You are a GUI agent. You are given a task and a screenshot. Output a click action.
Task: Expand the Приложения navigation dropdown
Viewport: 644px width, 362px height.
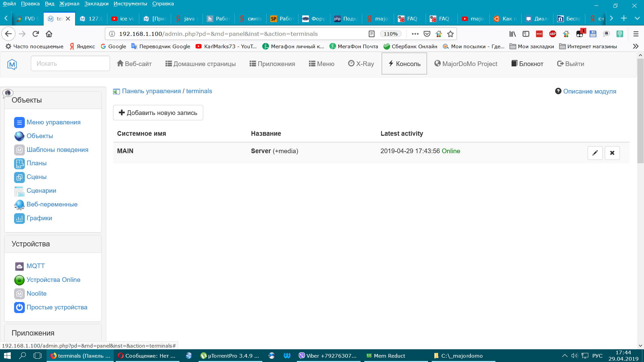(x=272, y=64)
